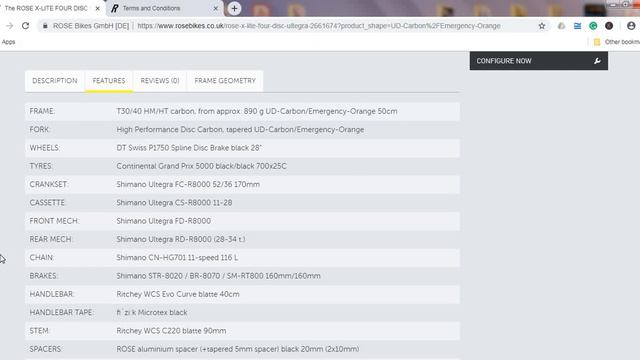
Task: Click the CRANKSET label
Action: [x=49, y=184]
